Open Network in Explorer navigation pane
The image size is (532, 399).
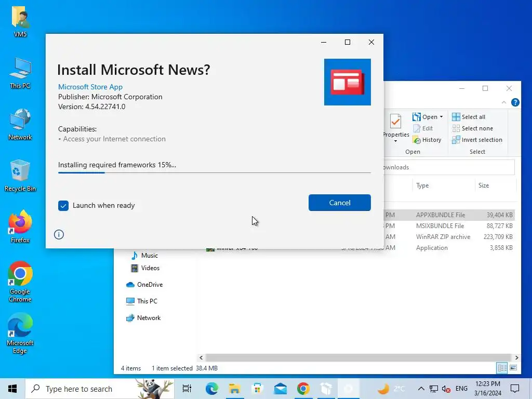click(143, 318)
